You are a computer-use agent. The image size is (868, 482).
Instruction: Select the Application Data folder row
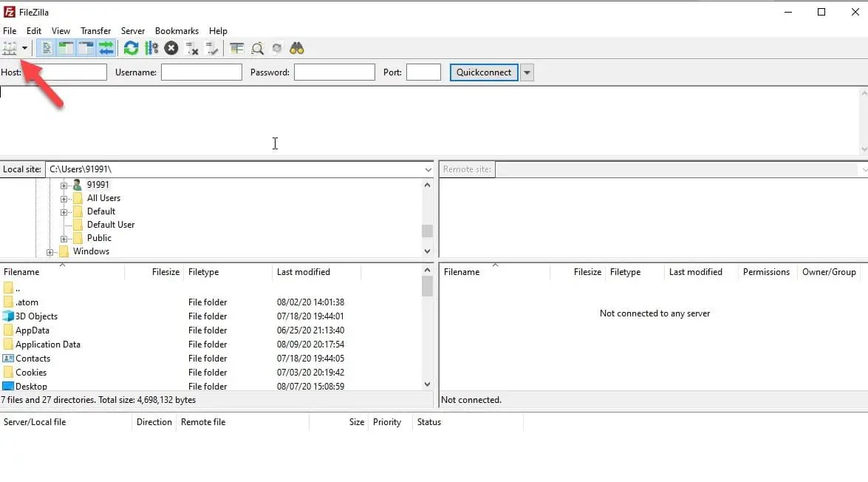pos(211,344)
